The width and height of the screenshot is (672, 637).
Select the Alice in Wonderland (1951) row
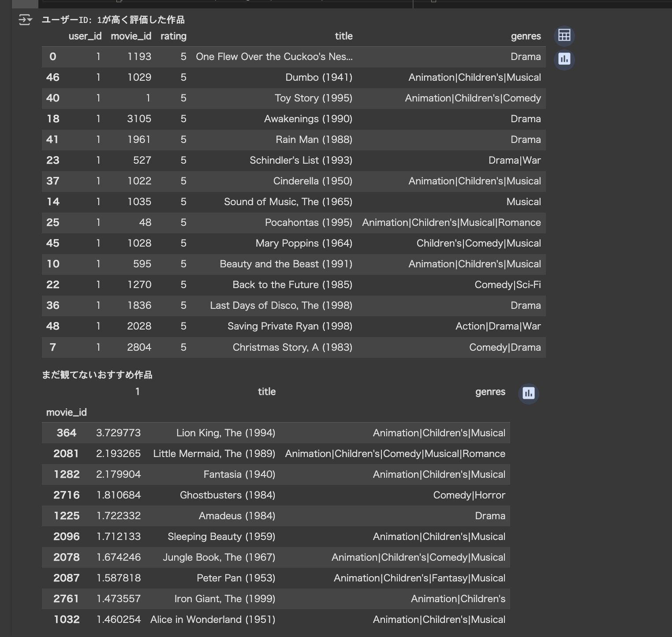coord(276,619)
